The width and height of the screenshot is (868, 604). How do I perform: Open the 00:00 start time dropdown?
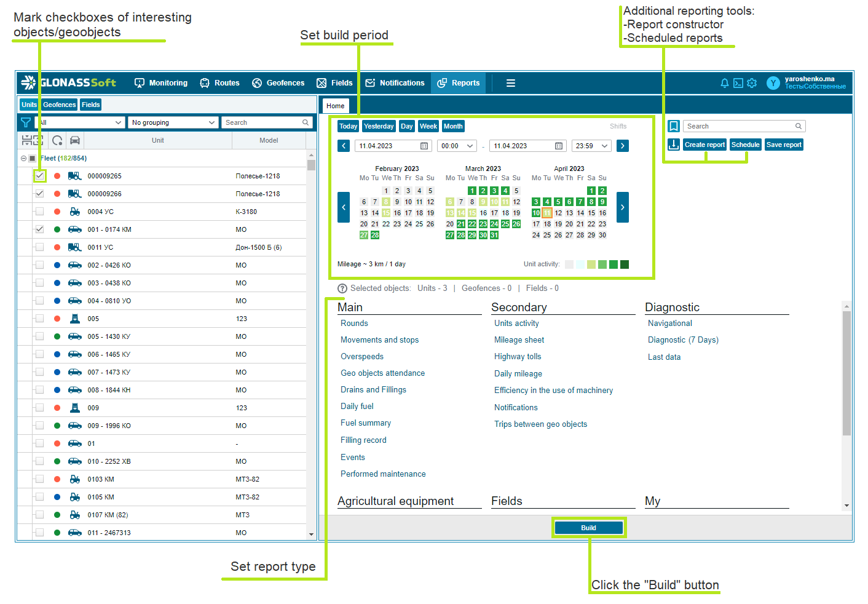tap(457, 146)
